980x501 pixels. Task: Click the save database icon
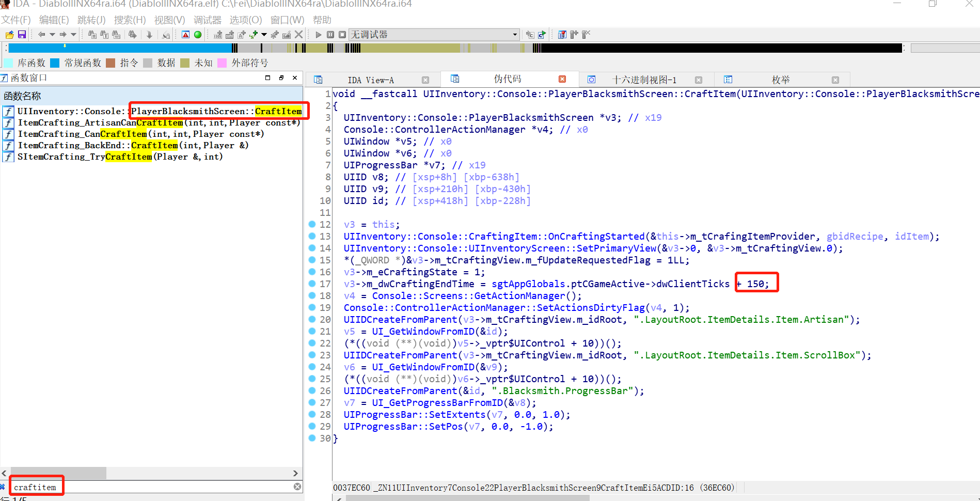[22, 35]
